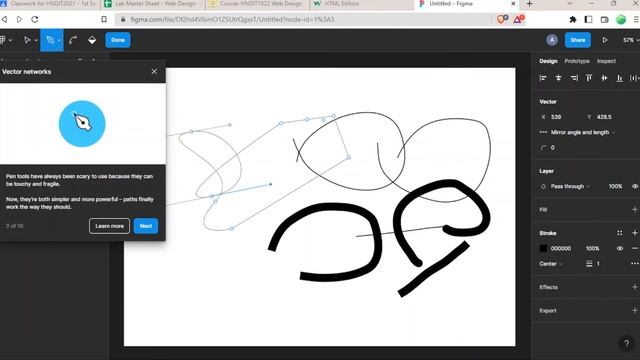Click the layer opacity 100% field
The height and width of the screenshot is (360, 640).
(615, 187)
